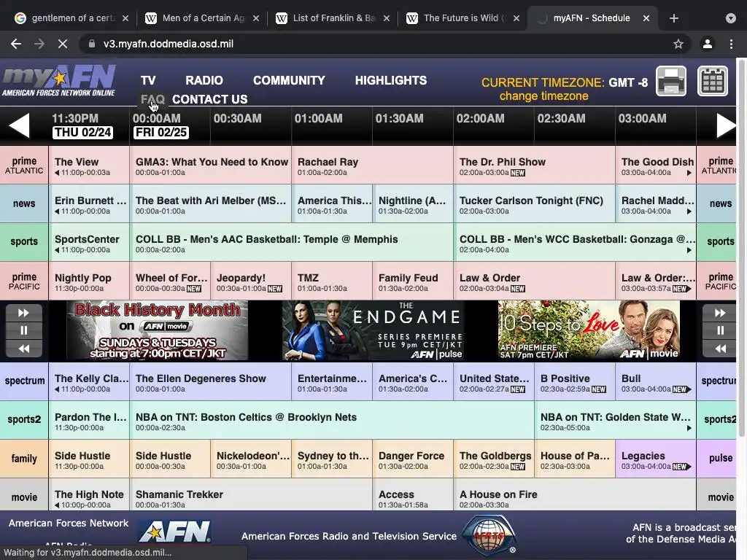Pause the left banner carousel
The height and width of the screenshot is (560, 747).
(24, 330)
